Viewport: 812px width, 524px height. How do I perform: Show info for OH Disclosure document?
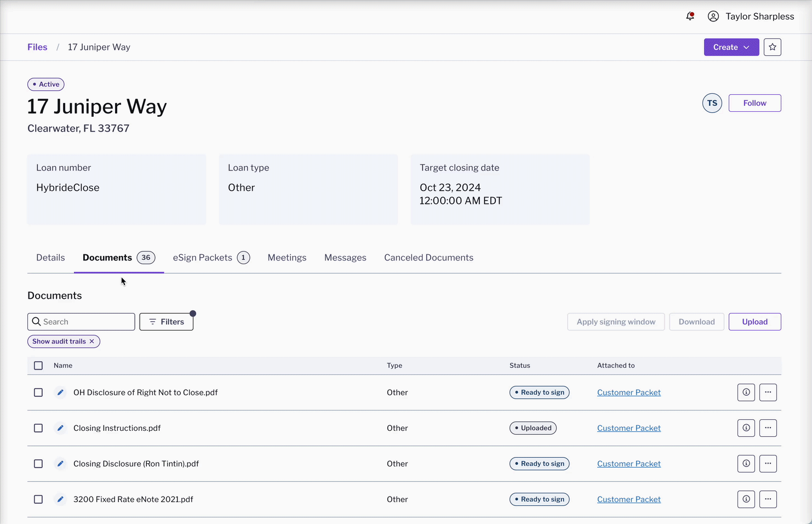tap(746, 392)
